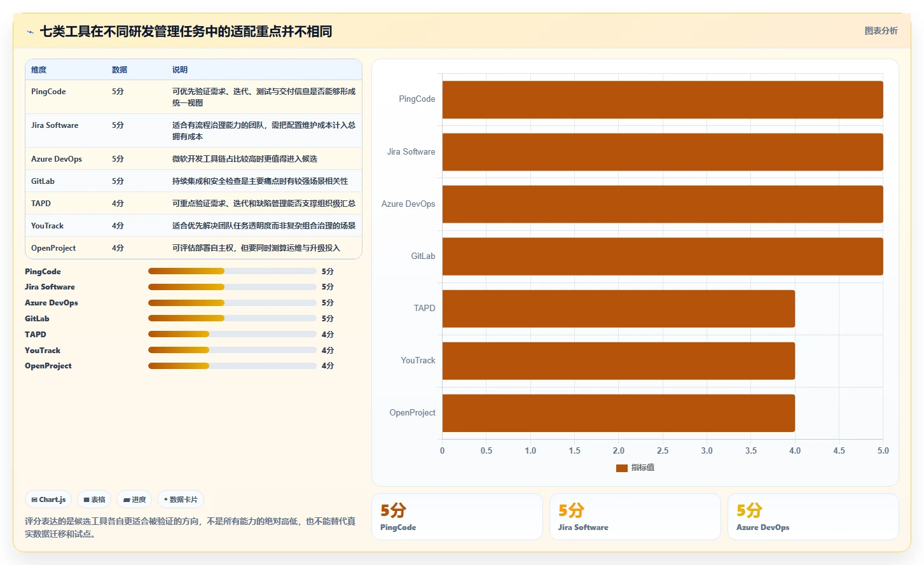Click the chart y-axis label OpenProject
The height and width of the screenshot is (565, 924).
[412, 413]
